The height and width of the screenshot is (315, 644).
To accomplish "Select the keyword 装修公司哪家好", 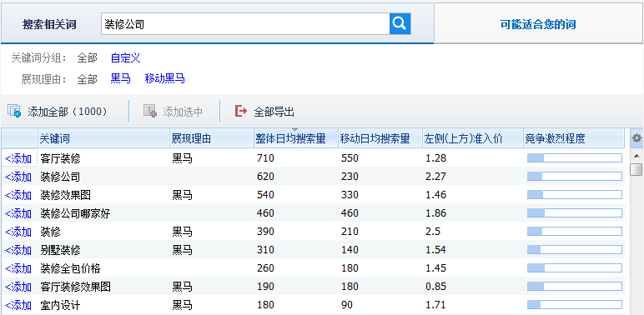I will pos(76,213).
